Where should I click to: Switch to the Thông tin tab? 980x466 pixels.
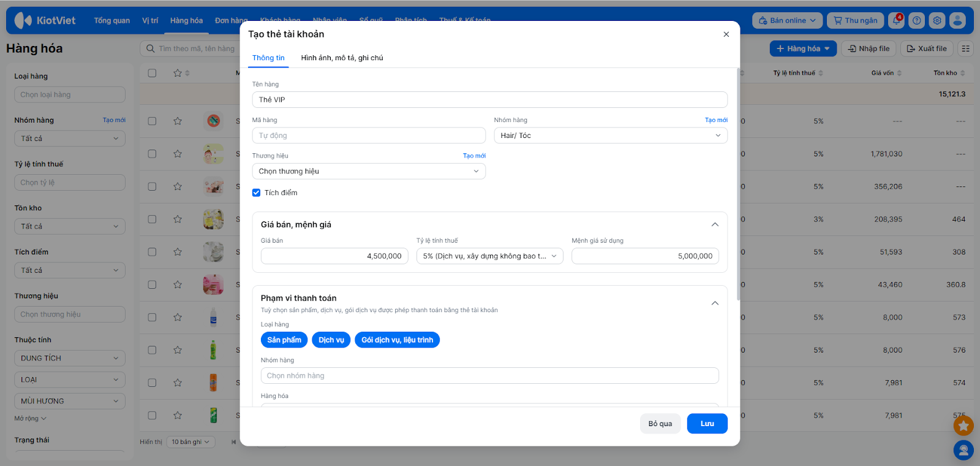tap(268, 58)
